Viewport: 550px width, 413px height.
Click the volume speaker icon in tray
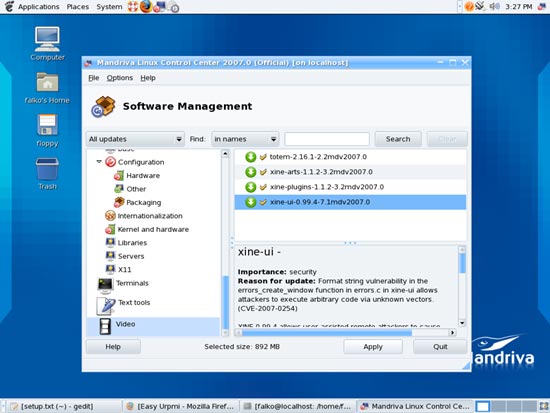pyautogui.click(x=494, y=6)
